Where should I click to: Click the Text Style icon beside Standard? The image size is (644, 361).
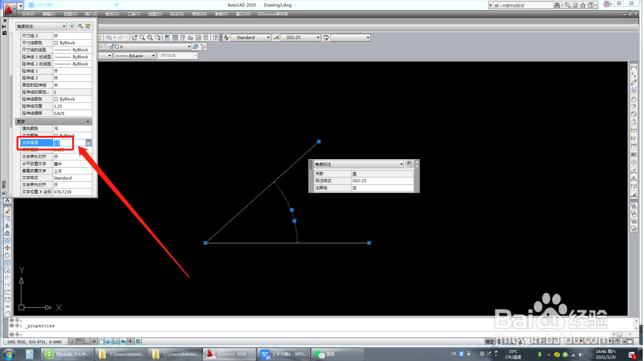pos(226,37)
